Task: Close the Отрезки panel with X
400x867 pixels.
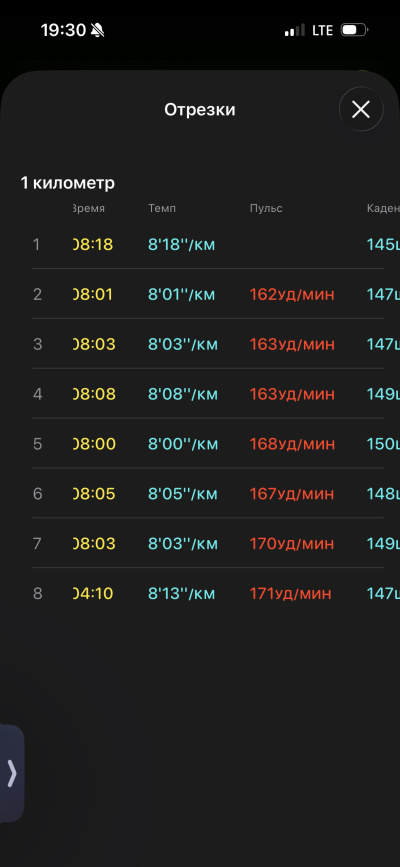Action: [361, 109]
